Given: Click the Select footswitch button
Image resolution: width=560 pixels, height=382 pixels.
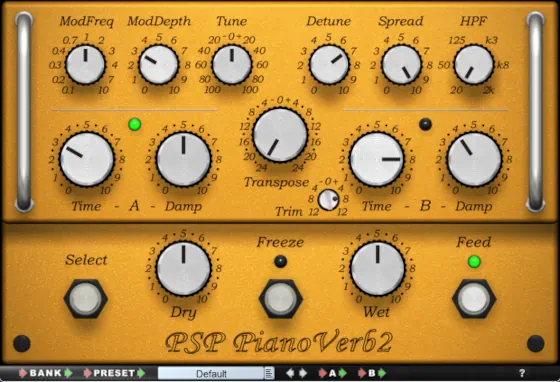Looking at the screenshot, I should tap(86, 299).
